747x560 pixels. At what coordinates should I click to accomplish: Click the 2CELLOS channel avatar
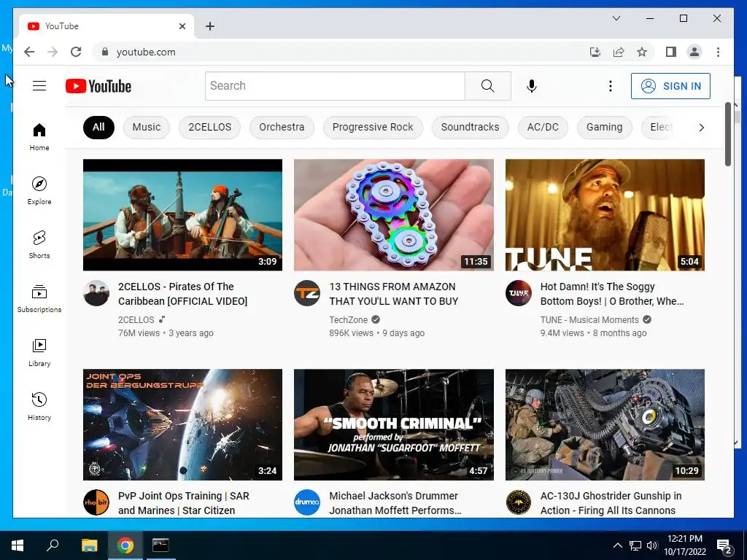96,293
